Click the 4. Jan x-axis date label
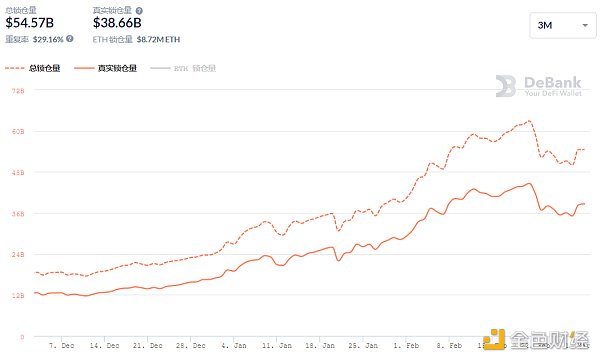The height and width of the screenshot is (361, 600). tap(234, 345)
